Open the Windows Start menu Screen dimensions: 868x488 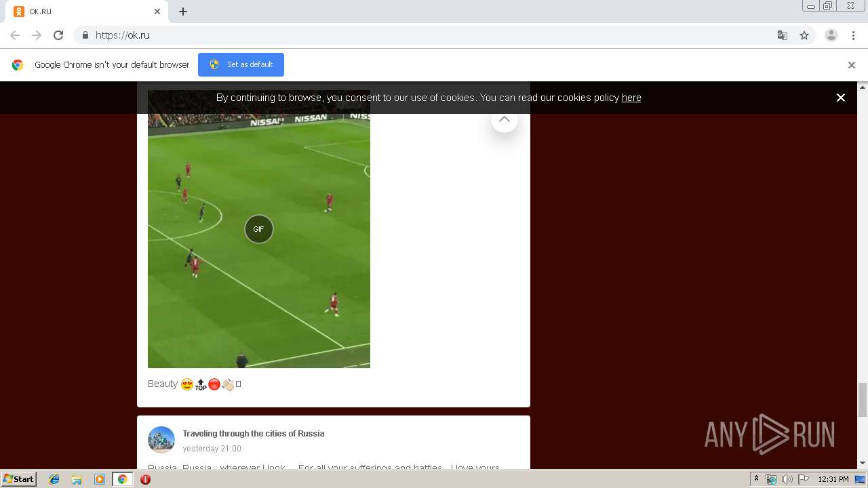(x=18, y=479)
